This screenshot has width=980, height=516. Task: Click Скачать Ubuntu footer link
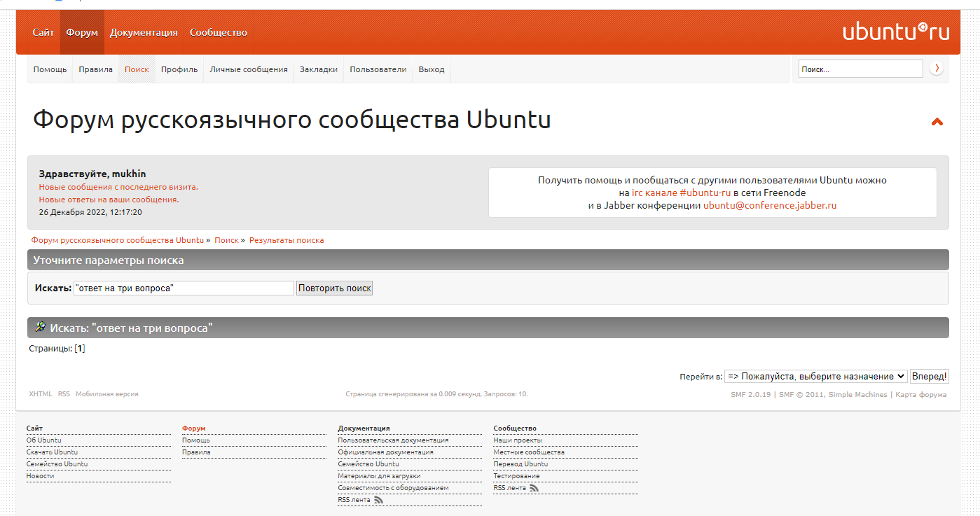[53, 452]
